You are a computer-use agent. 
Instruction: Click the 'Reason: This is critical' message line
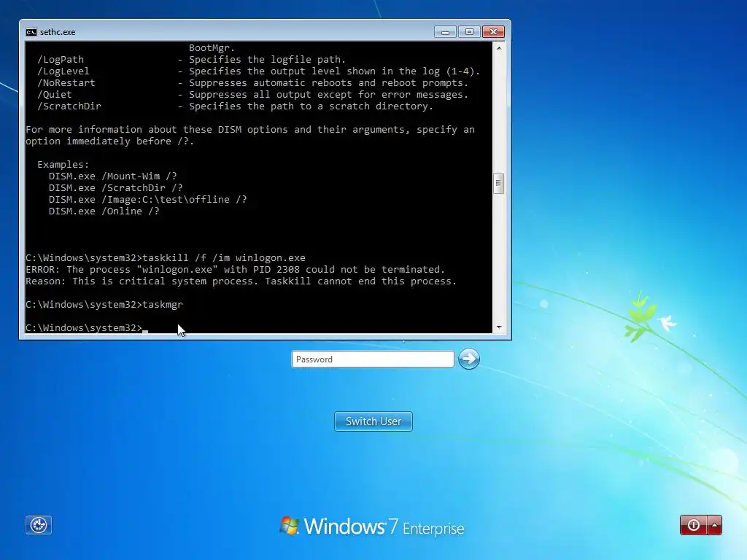pos(241,281)
